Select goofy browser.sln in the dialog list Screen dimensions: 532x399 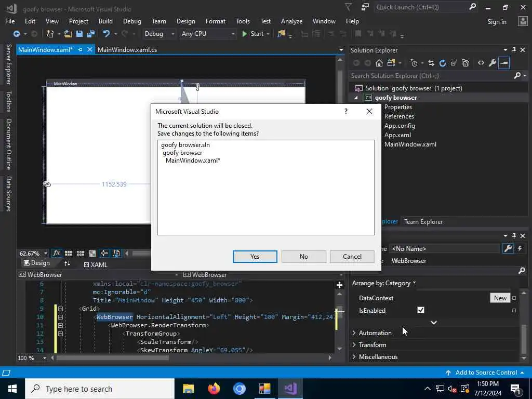point(185,145)
